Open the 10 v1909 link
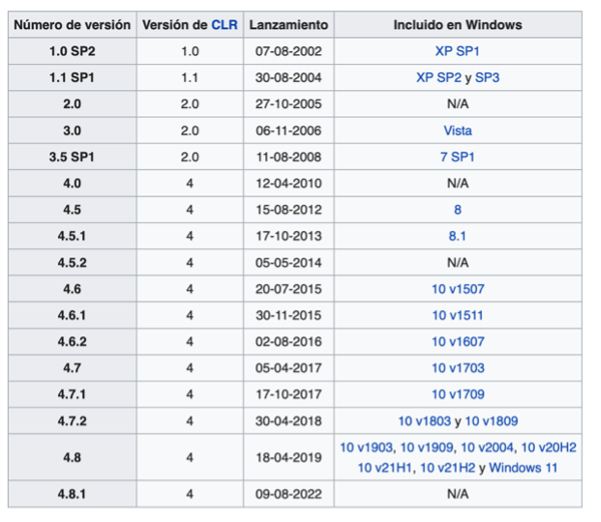 point(427,447)
